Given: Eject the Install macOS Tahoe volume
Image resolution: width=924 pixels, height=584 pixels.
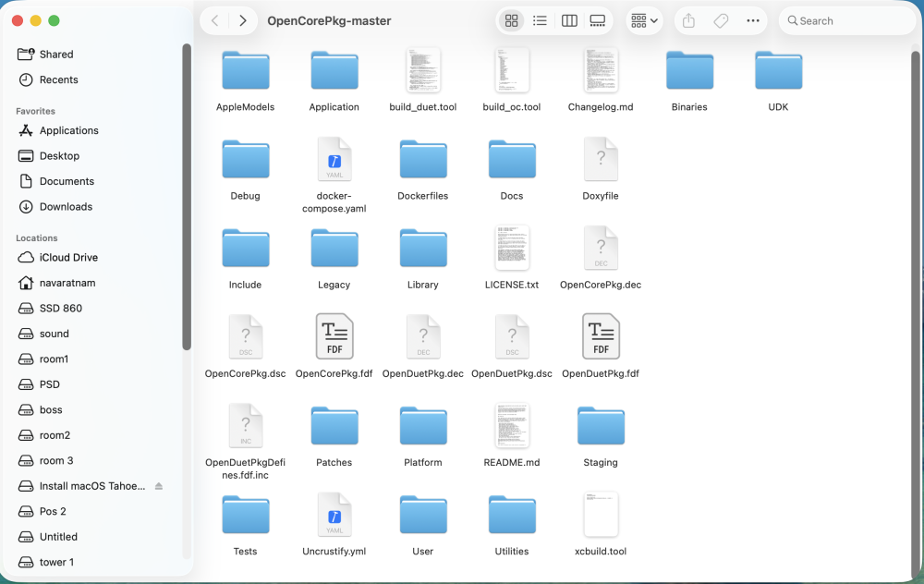Looking at the screenshot, I should click(x=159, y=486).
